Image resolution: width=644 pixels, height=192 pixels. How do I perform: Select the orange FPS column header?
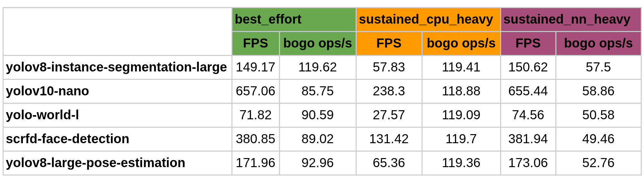389,43
